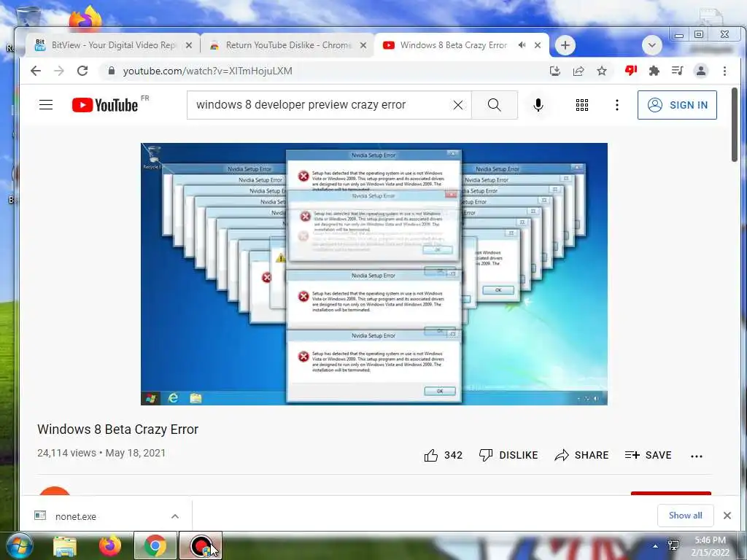Open YouTube settings three-dot menu
The image size is (747, 560).
[x=617, y=105]
